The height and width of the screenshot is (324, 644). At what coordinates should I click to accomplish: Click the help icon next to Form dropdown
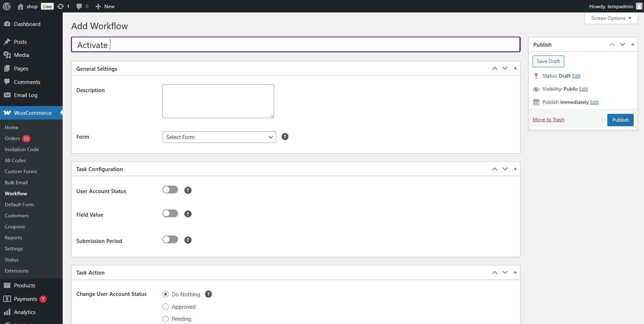285,137
